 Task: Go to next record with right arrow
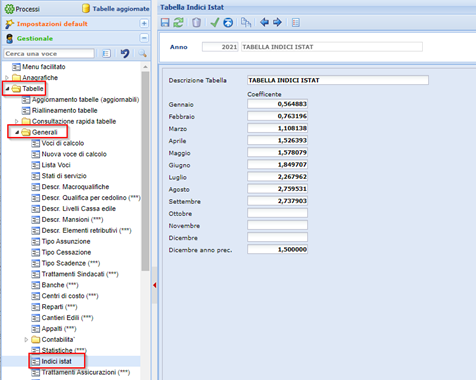pyautogui.click(x=277, y=22)
